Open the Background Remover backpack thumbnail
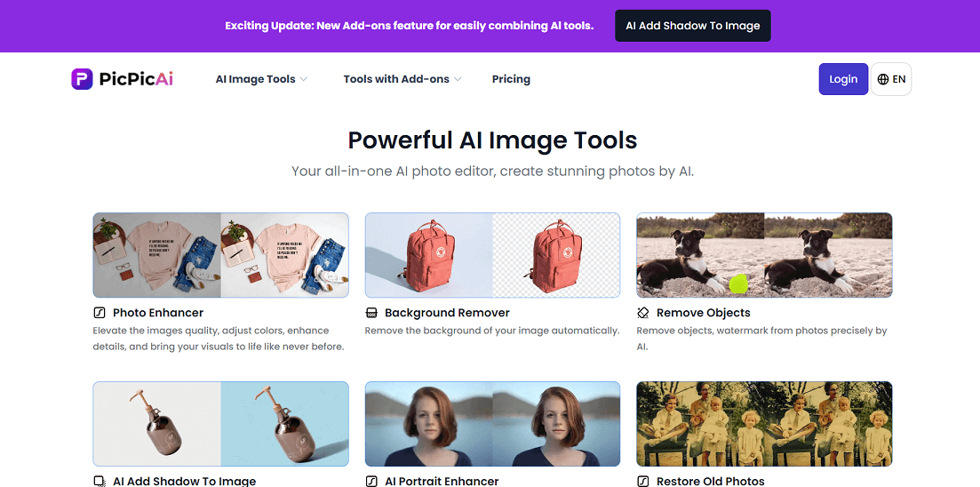 coord(492,255)
